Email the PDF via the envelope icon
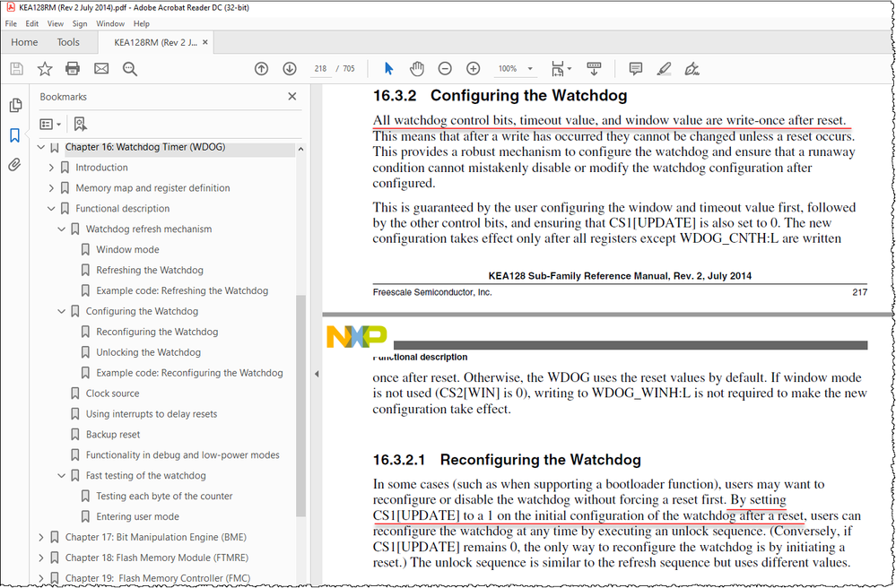Viewport: 896px width, 588px height. pyautogui.click(x=99, y=68)
